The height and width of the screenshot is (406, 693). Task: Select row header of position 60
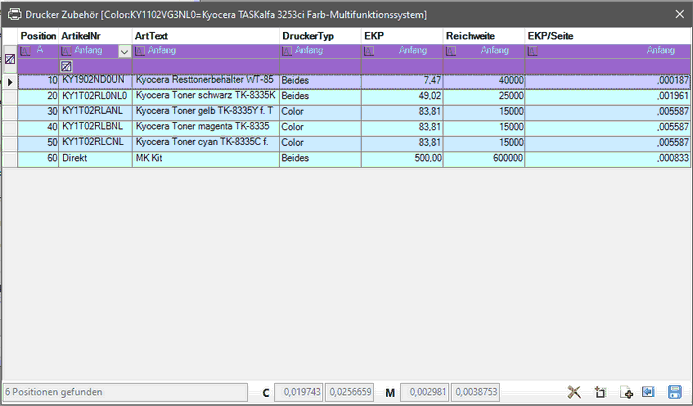point(10,159)
